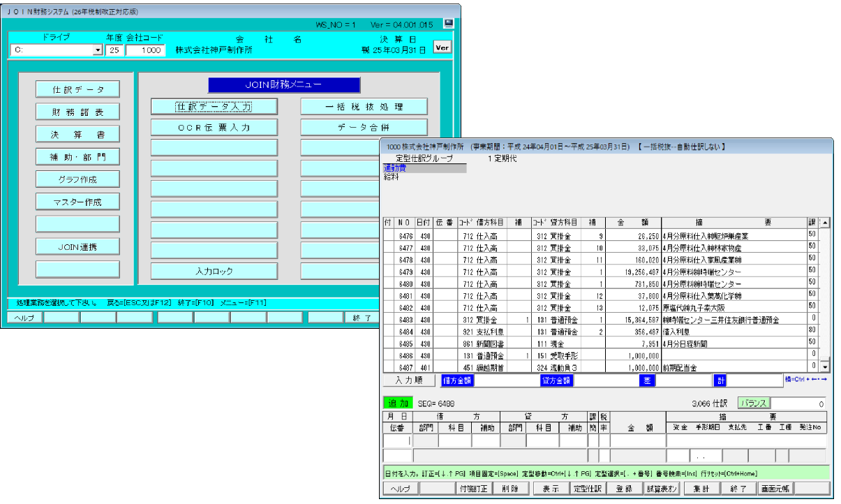Click the OCR伝票入力 button
This screenshot has height=504, width=841.
coord(214,128)
